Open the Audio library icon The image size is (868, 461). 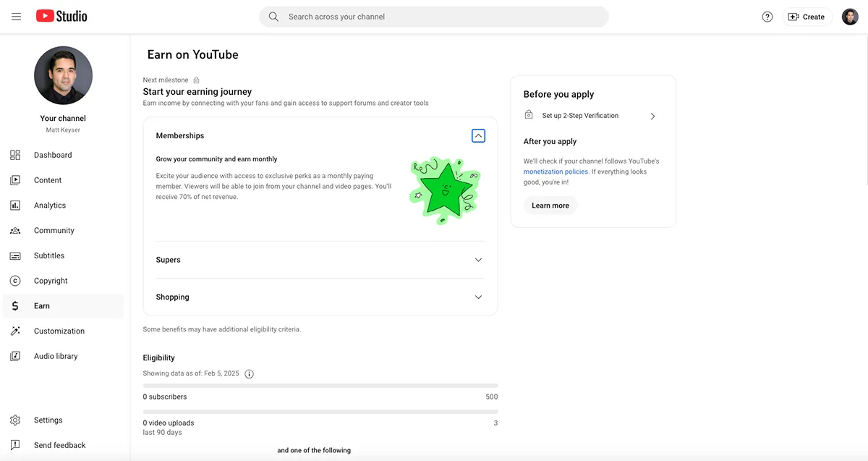tap(15, 356)
